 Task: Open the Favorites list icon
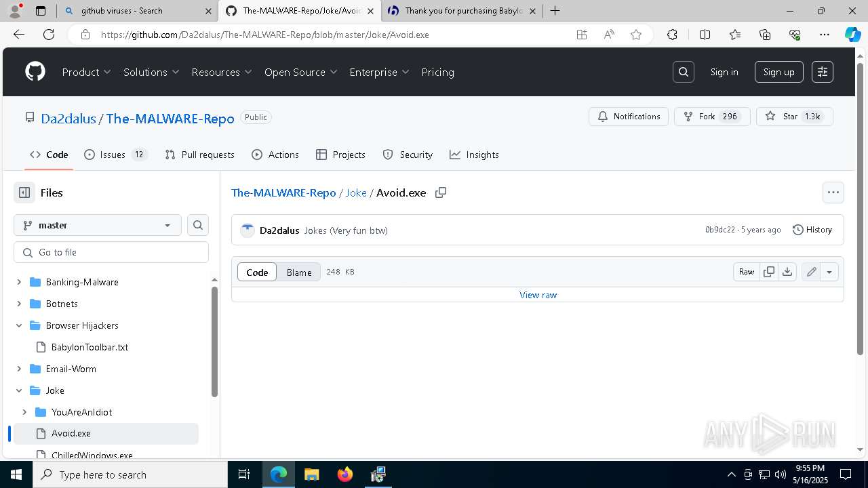(735, 35)
